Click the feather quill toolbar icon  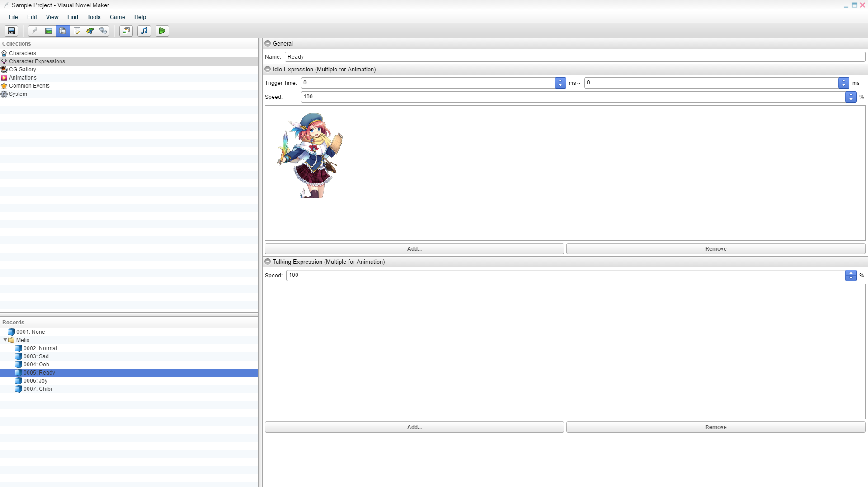[35, 31]
